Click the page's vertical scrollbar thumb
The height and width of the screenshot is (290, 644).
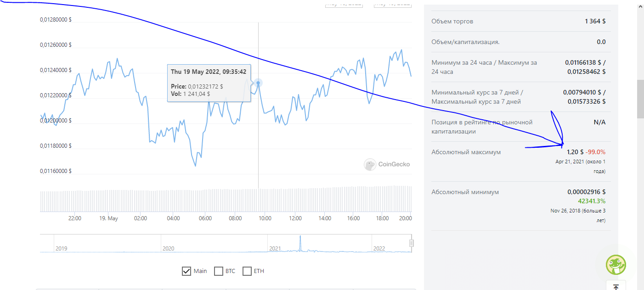[x=640, y=100]
